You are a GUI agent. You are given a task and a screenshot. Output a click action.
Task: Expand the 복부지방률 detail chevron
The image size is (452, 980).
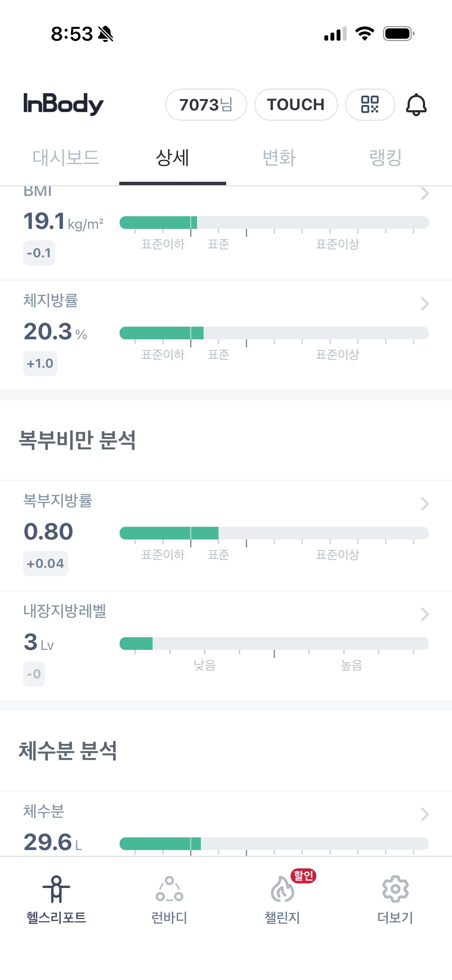(x=424, y=504)
